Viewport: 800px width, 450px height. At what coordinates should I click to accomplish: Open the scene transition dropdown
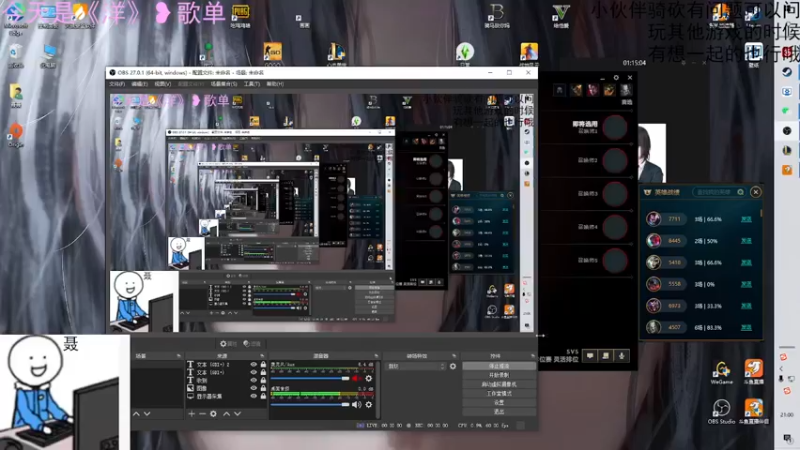coord(416,366)
